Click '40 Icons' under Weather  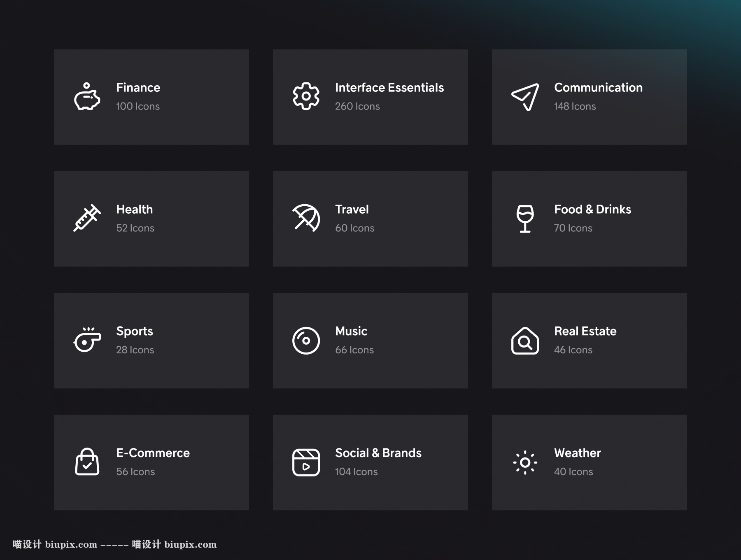pyautogui.click(x=573, y=472)
